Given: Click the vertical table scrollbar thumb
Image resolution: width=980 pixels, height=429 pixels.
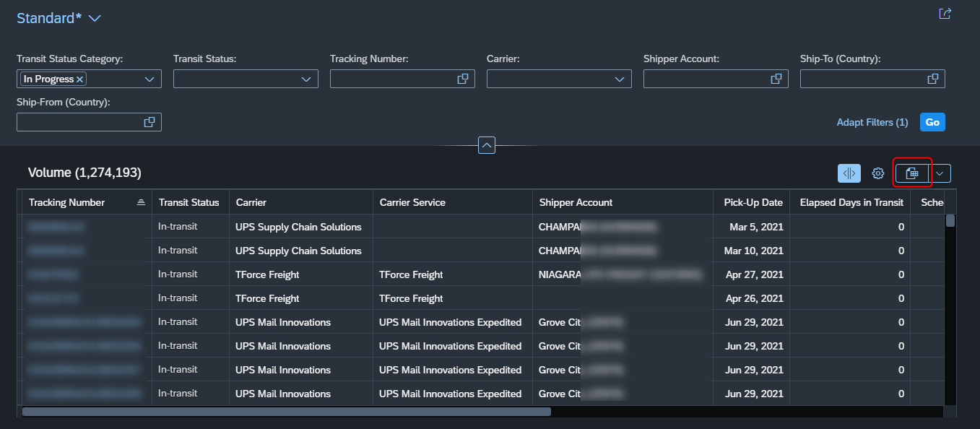Looking at the screenshot, I should point(950,220).
